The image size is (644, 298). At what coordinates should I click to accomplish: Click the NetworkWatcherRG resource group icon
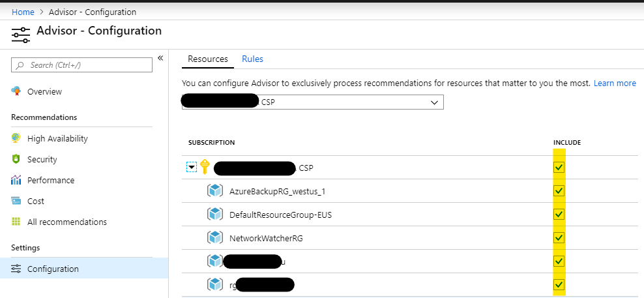click(215, 238)
